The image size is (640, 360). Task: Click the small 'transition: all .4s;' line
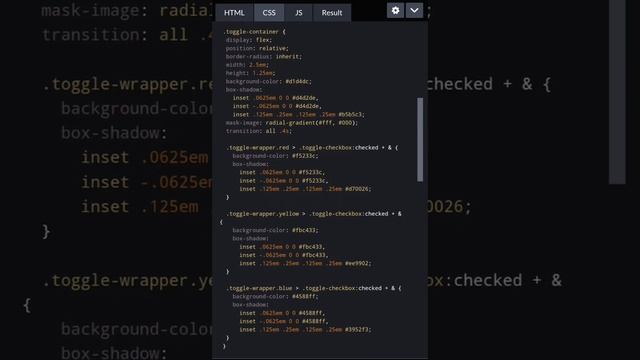pyautogui.click(x=259, y=131)
